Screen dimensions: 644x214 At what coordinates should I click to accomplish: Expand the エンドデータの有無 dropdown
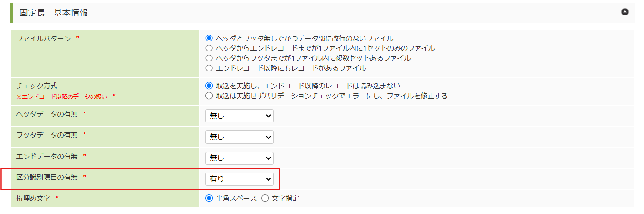[239, 158]
